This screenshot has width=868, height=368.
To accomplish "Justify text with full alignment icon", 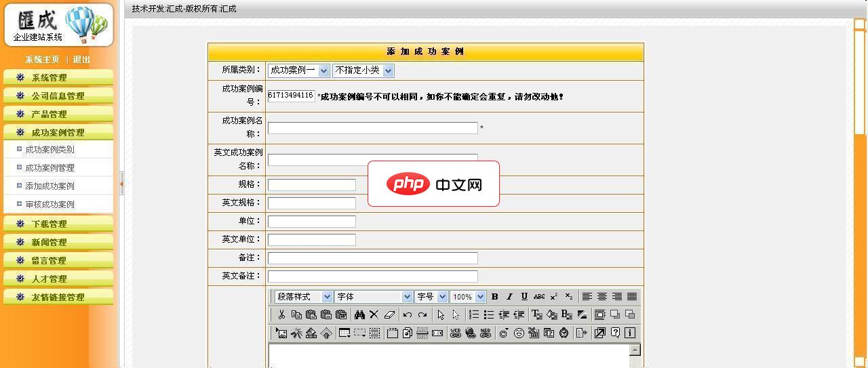I will point(632,296).
